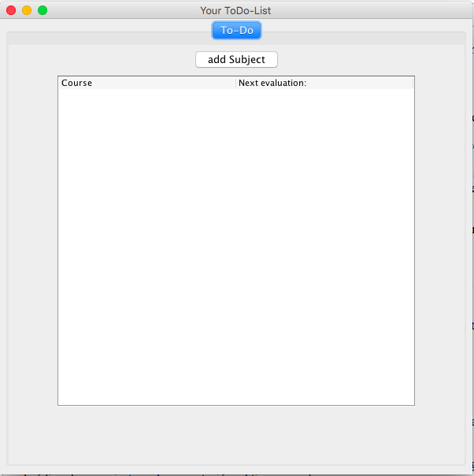Click the first empty row under Course
Image resolution: width=474 pixels, height=476 pixels.
(x=146, y=95)
